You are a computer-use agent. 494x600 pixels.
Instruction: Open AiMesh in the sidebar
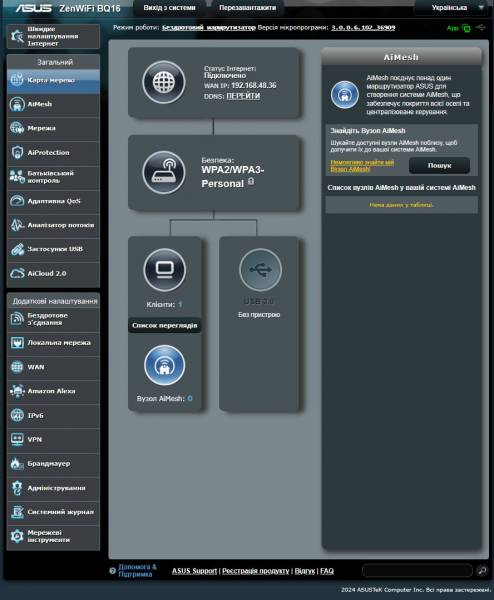click(x=53, y=104)
